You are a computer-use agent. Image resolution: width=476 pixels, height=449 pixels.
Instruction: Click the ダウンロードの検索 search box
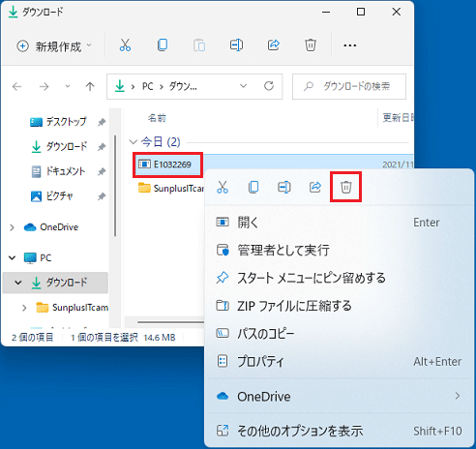click(349, 86)
